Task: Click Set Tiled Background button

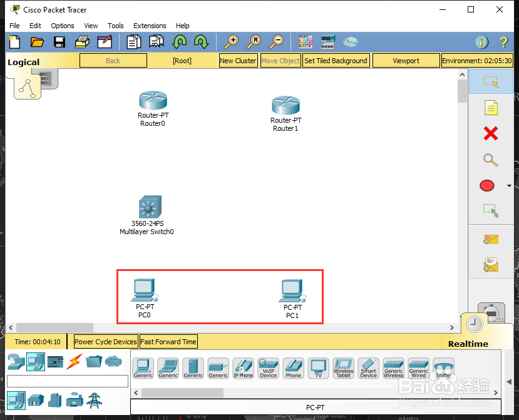Action: pyautogui.click(x=336, y=61)
